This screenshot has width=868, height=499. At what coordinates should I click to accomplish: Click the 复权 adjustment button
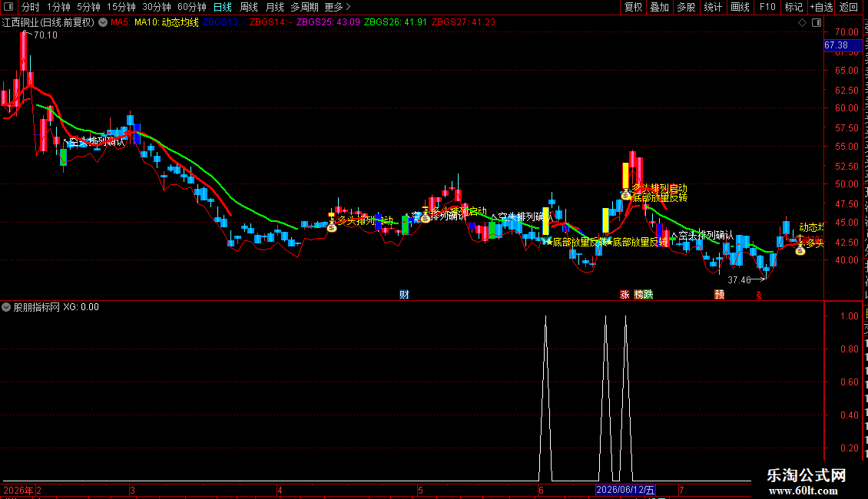click(633, 7)
